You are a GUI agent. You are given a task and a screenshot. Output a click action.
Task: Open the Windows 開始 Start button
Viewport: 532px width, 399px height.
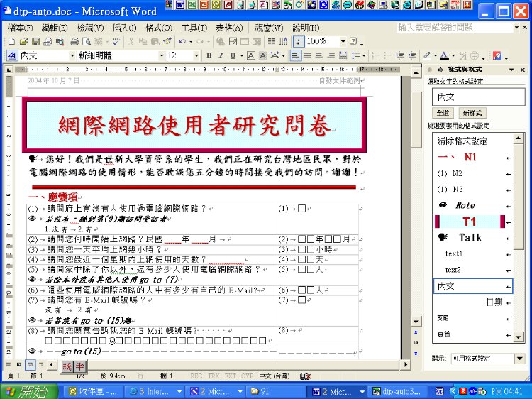(x=30, y=392)
